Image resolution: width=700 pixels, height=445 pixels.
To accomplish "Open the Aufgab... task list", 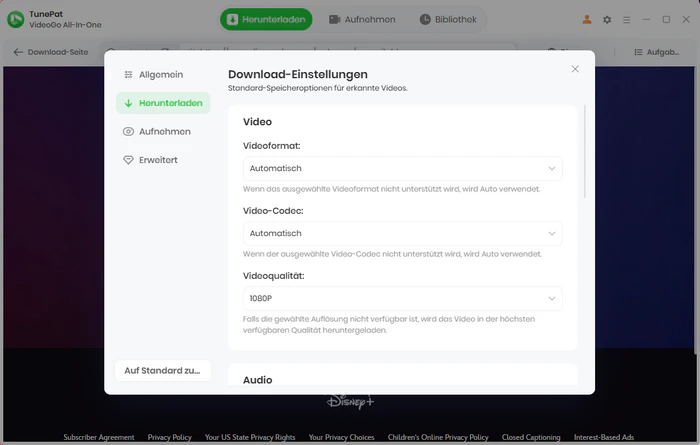I will click(656, 52).
